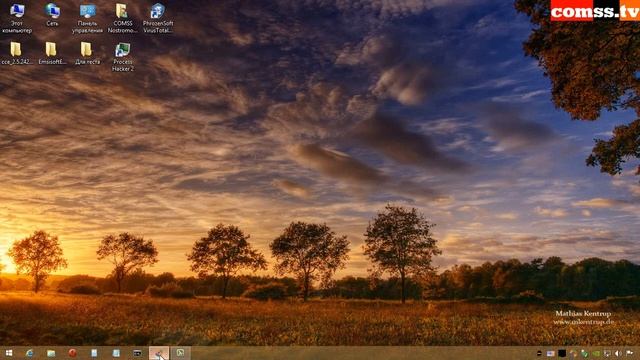Click the dark window taskbar icon beside the highlighted button
640x360 pixels.
coord(138,353)
